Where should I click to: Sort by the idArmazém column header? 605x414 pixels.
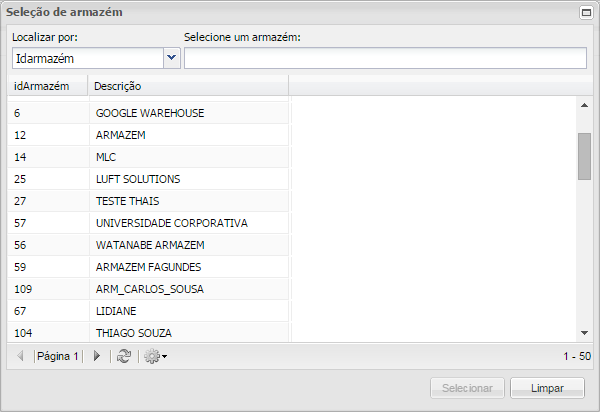[47, 86]
